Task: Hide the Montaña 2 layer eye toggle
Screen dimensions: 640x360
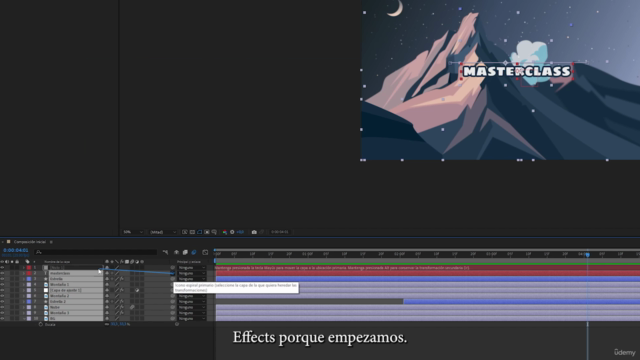Action: pyautogui.click(x=2, y=296)
